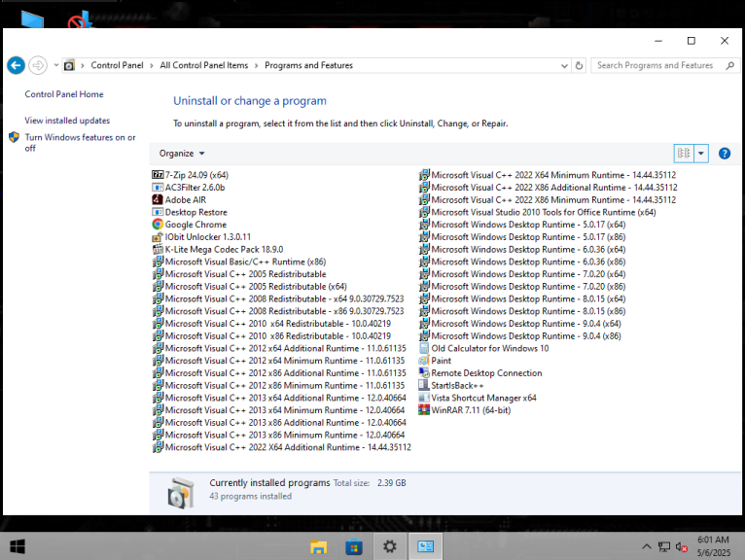Screen dimensions: 745x560
Task: Select Visual C++ 2013 x64 Minimum Runtime
Action: tap(278, 410)
